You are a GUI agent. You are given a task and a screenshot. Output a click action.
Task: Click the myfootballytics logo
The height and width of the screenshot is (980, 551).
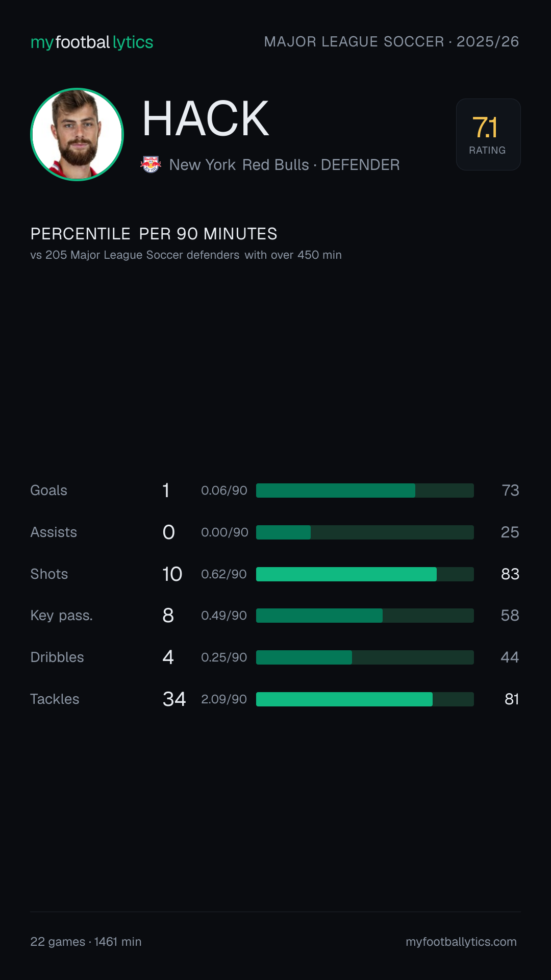(x=92, y=42)
